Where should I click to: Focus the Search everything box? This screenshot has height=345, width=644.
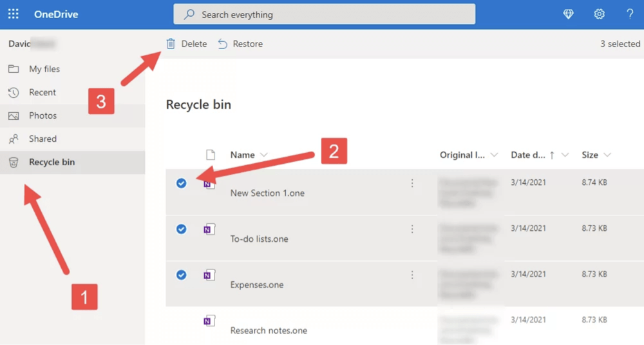coord(324,14)
